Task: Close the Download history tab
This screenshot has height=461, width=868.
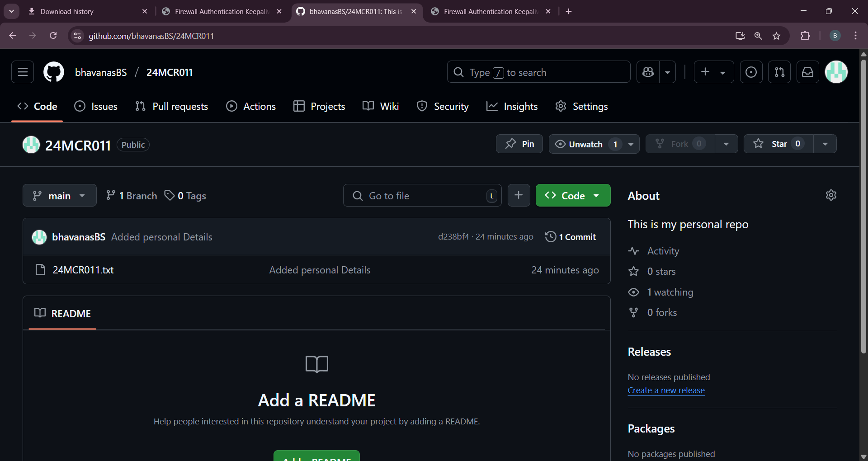Action: (x=144, y=11)
